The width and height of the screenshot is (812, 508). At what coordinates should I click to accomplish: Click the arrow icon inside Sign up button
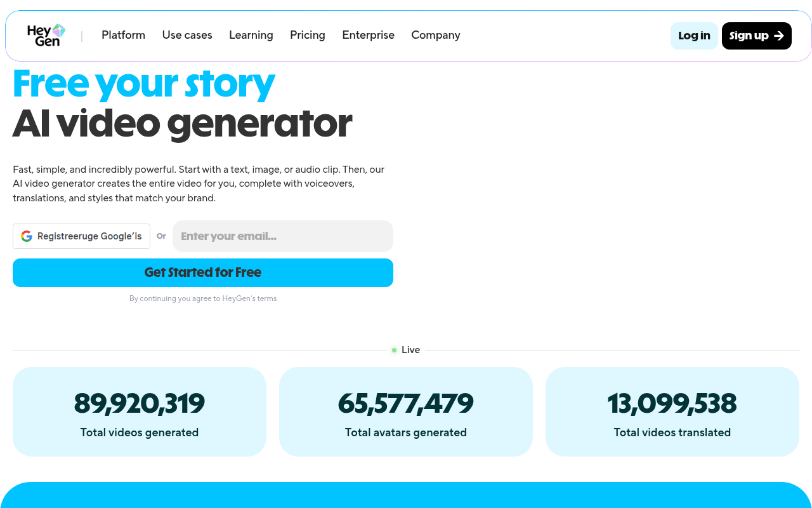point(778,36)
